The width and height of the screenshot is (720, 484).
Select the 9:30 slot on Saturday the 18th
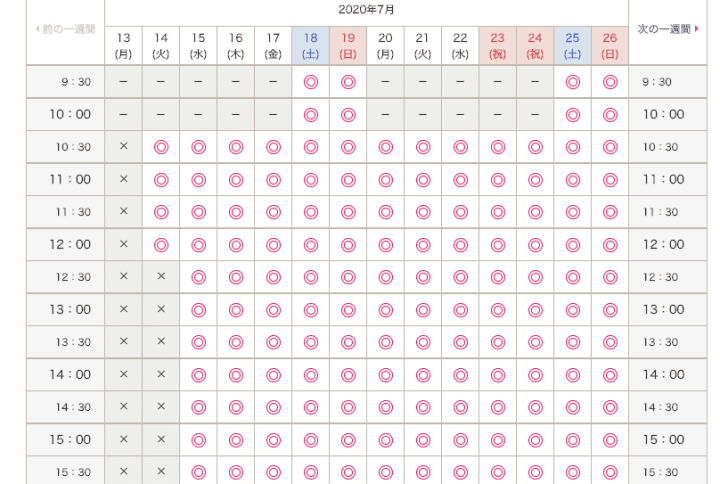(x=311, y=82)
